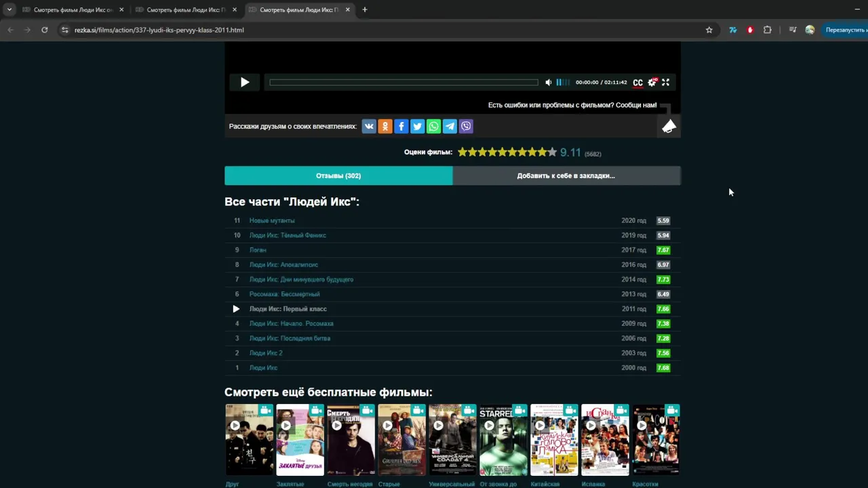Share via Odnoklassniki icon
Viewport: 868px width, 488px height.
(385, 126)
